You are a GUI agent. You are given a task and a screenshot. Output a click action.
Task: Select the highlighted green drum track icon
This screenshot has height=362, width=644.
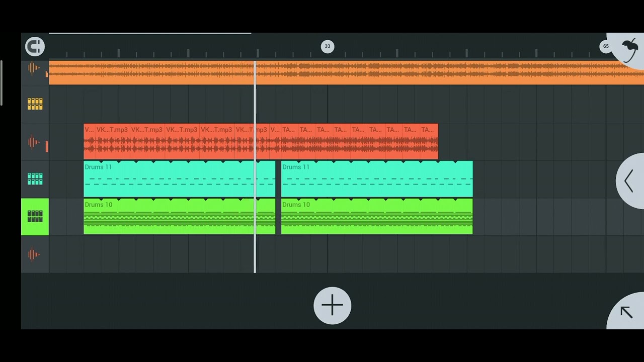click(35, 217)
